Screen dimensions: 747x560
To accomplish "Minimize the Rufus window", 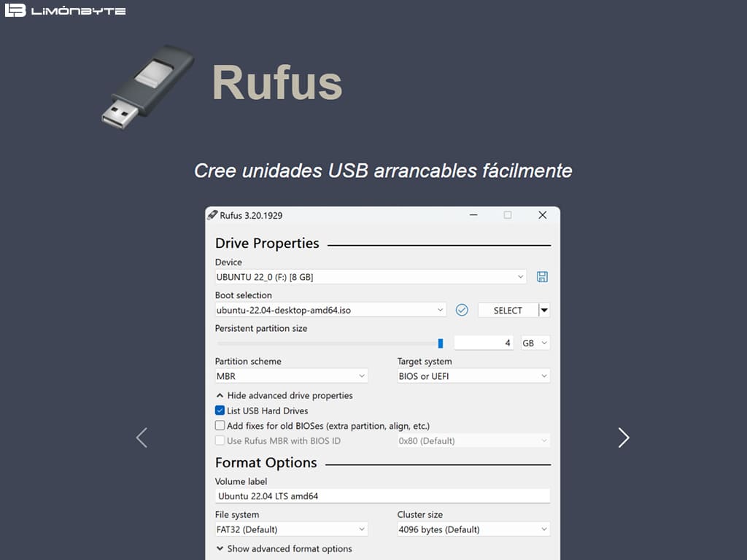I will pos(473,215).
